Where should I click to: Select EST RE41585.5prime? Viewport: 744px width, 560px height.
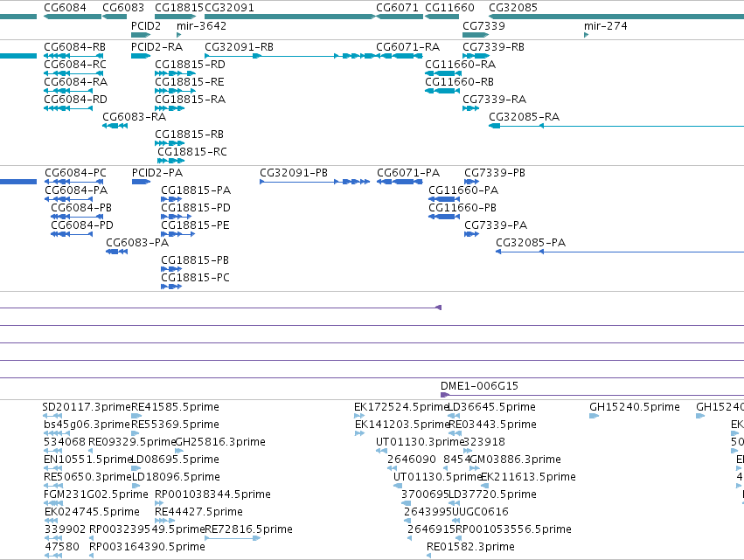pyautogui.click(x=175, y=407)
